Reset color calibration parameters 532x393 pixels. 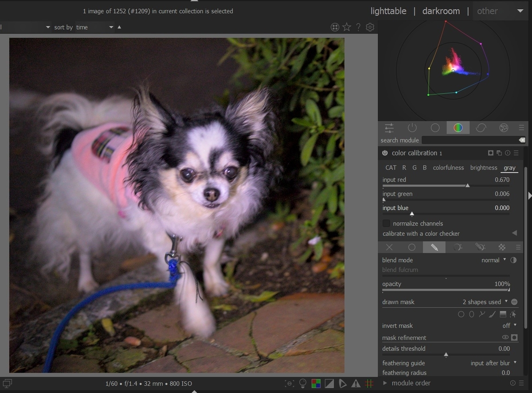pos(508,153)
